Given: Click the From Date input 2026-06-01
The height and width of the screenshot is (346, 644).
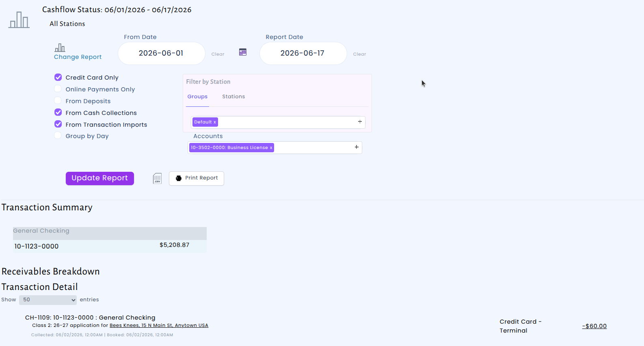Looking at the screenshot, I should (x=162, y=53).
